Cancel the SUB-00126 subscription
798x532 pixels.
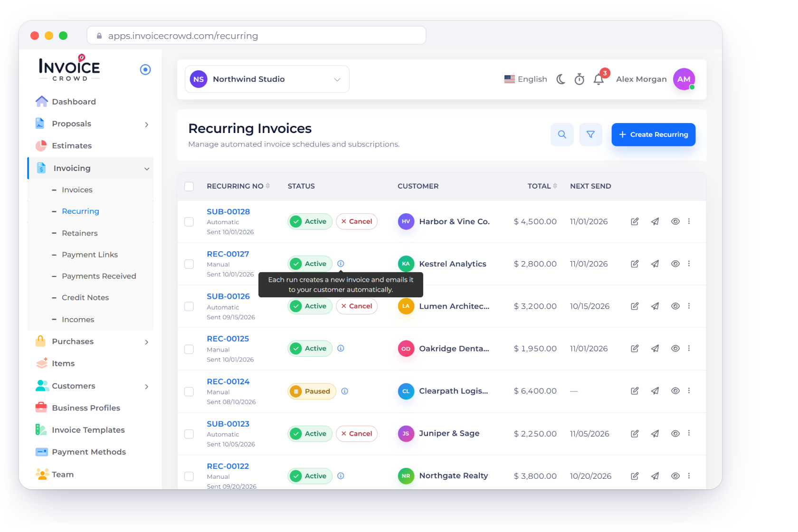coord(357,306)
